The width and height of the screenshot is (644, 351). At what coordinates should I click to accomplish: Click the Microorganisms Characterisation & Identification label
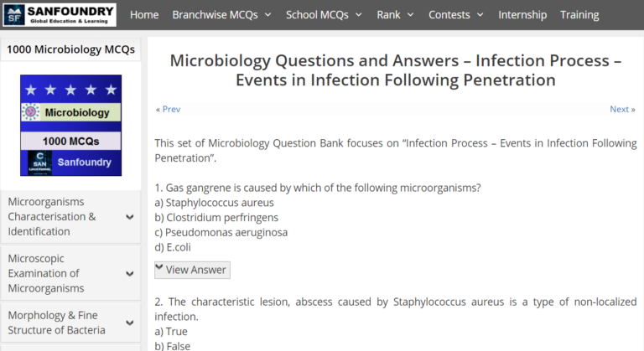[x=52, y=217]
